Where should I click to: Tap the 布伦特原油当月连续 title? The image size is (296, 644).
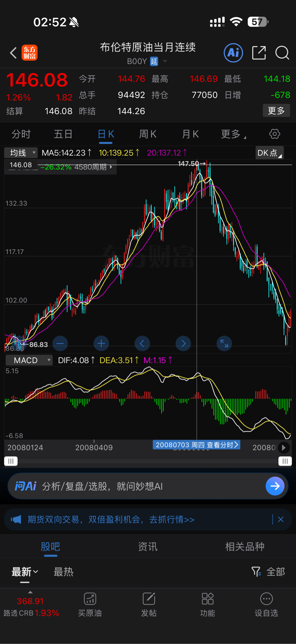(148, 47)
